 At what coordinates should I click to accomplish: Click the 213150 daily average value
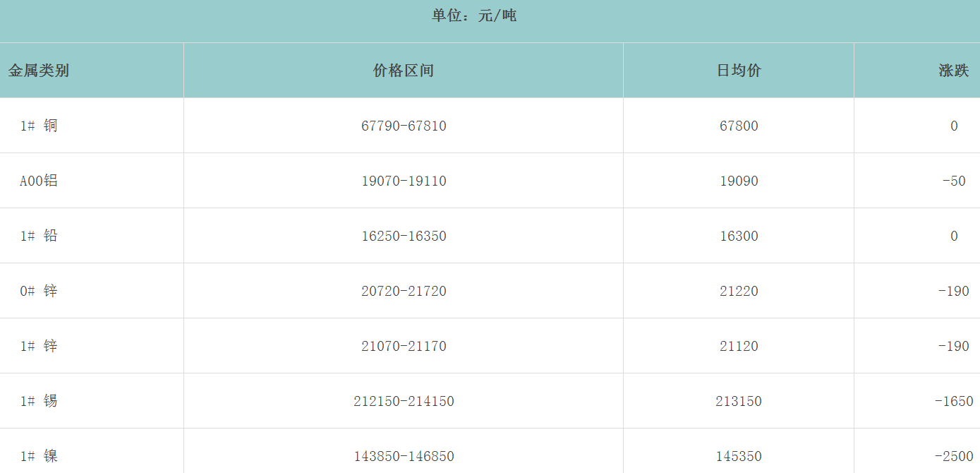point(739,402)
